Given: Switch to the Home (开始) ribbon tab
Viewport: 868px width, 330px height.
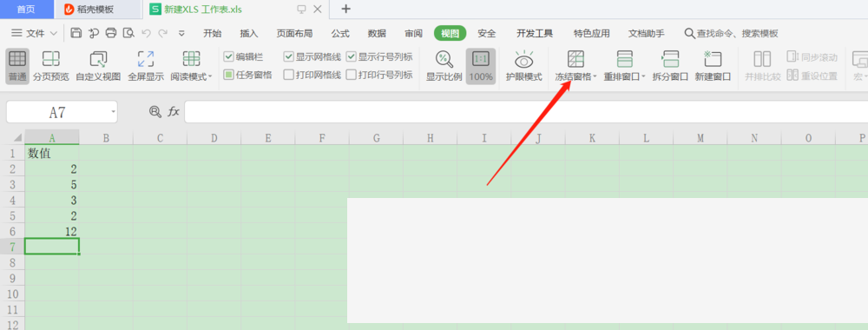Looking at the screenshot, I should [x=212, y=33].
